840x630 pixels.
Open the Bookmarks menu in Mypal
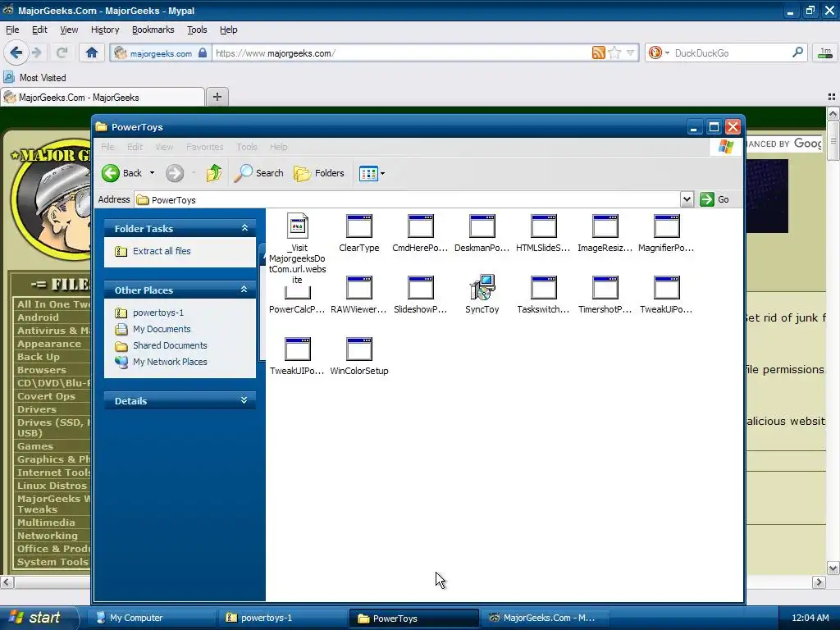[x=153, y=30]
